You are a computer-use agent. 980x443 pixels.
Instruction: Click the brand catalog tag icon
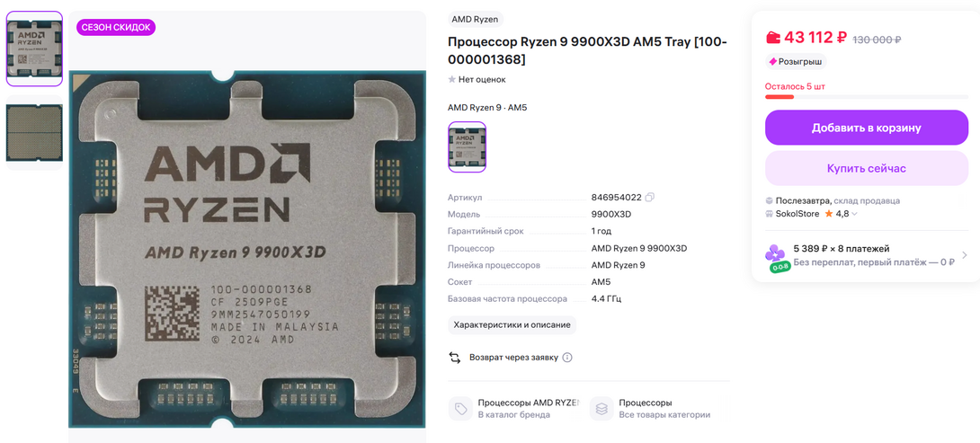click(460, 409)
